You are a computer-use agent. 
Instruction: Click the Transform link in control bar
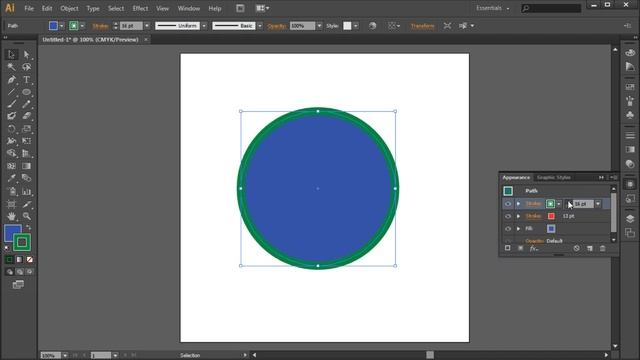coord(422,26)
